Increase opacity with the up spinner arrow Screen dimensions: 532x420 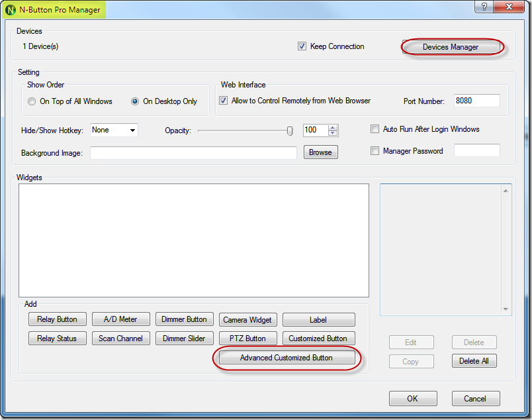333,127
